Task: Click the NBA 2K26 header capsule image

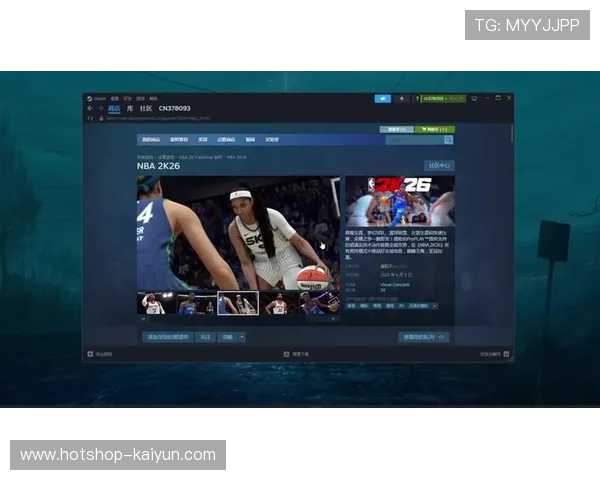Action: 400,201
